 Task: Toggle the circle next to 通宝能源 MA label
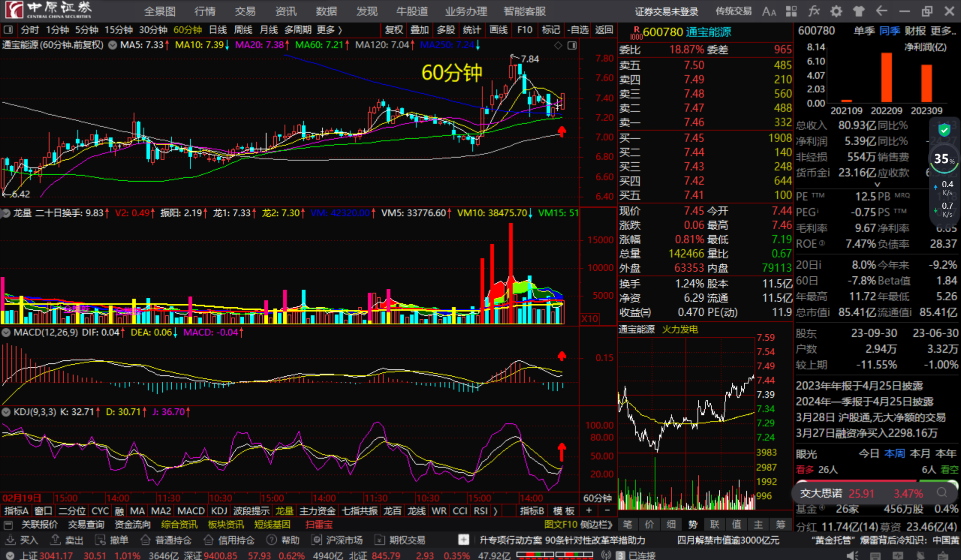pyautogui.click(x=113, y=45)
